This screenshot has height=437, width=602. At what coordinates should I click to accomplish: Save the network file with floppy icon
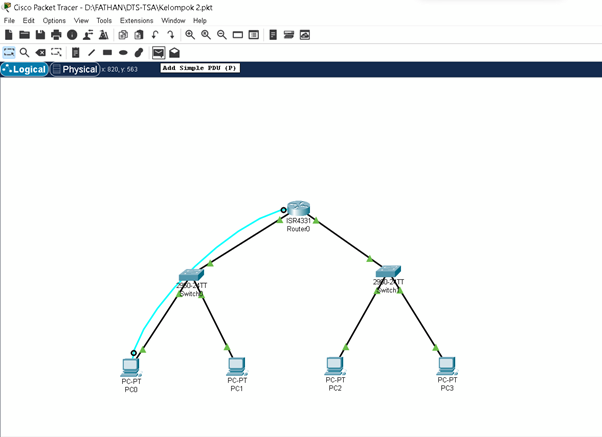click(x=40, y=35)
